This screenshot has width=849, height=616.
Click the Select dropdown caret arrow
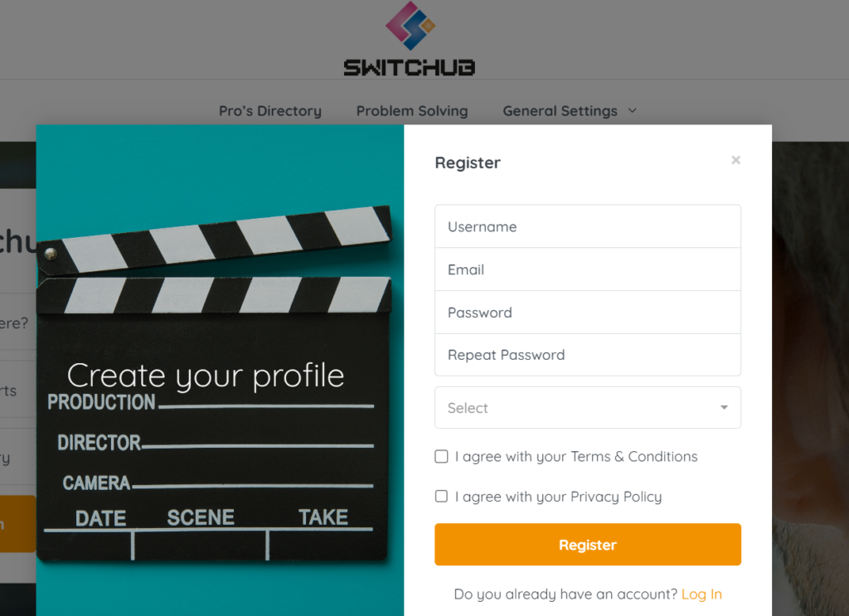(x=724, y=408)
